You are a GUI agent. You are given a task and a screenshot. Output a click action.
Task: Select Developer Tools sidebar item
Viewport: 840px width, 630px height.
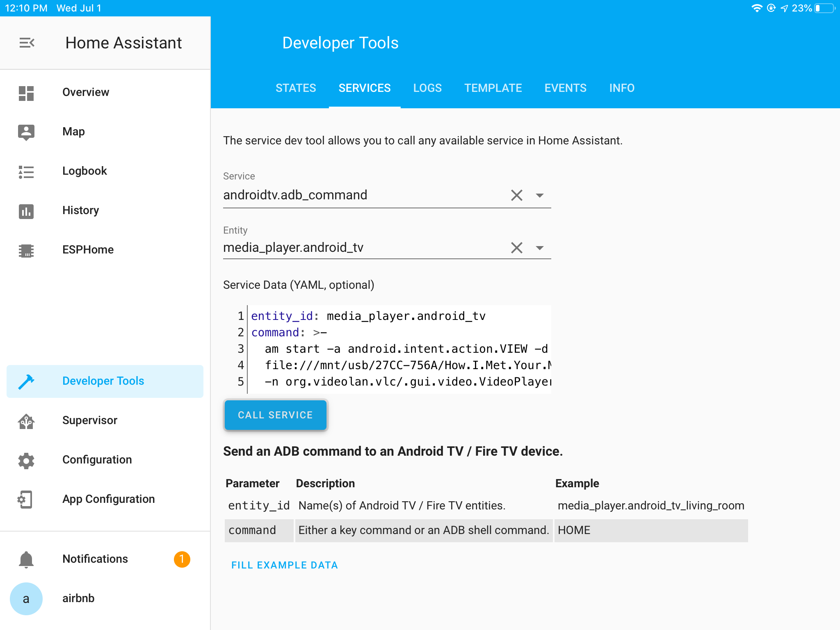105,381
